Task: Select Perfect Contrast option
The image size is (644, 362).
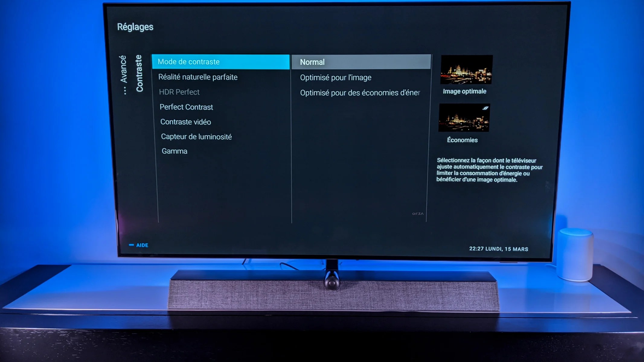Action: 186,106
